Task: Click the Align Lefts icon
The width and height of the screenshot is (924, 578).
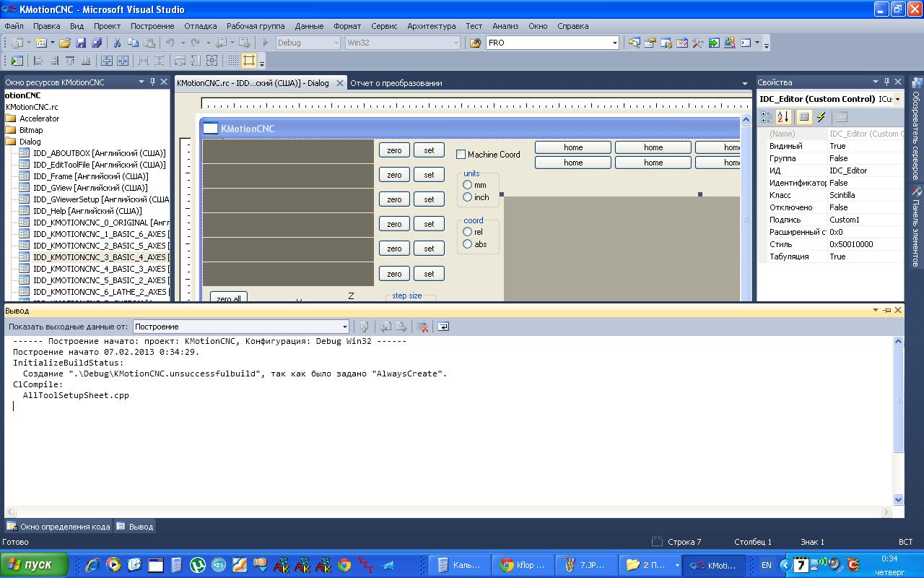Action: 38,61
